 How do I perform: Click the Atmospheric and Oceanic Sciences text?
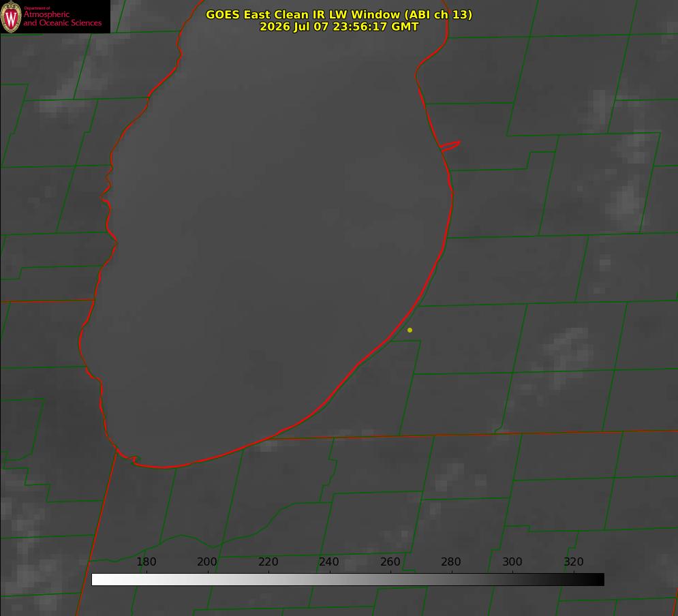(62, 18)
